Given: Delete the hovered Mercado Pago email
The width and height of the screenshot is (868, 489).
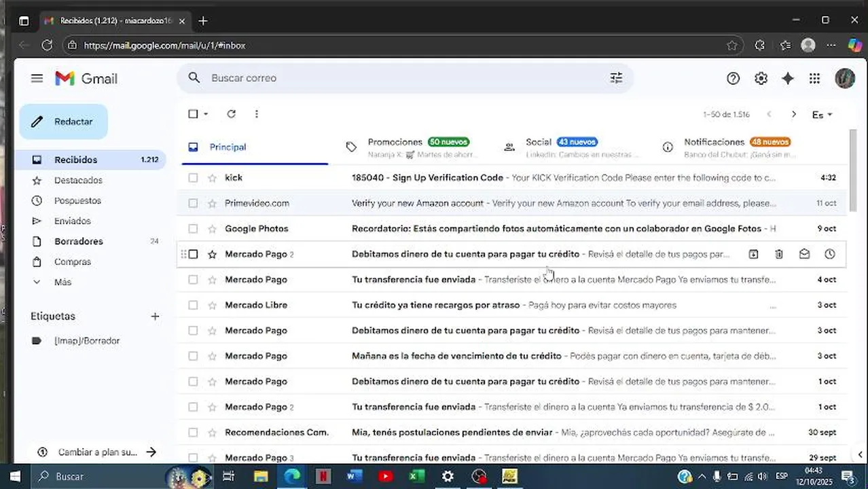Looking at the screenshot, I should 778,254.
